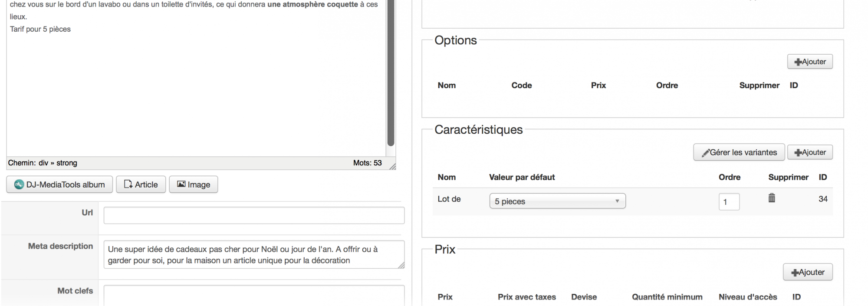
Task: Click the Lot de characteristic name
Action: 449,199
